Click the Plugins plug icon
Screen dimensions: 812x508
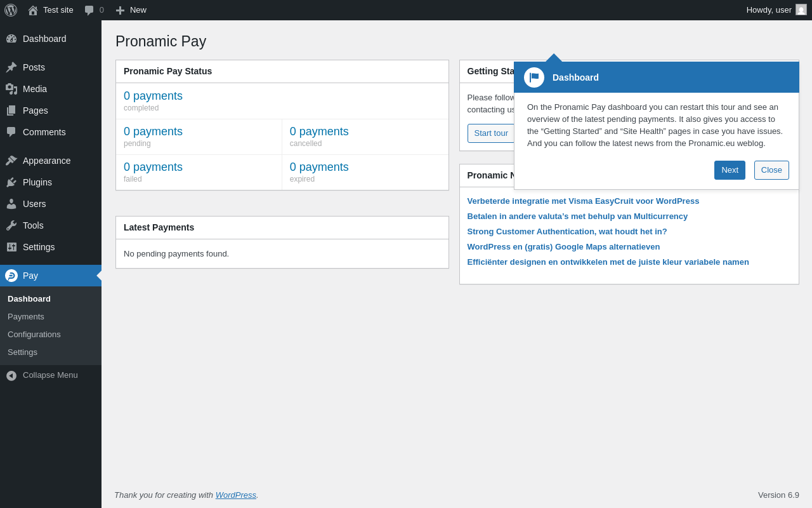11,182
